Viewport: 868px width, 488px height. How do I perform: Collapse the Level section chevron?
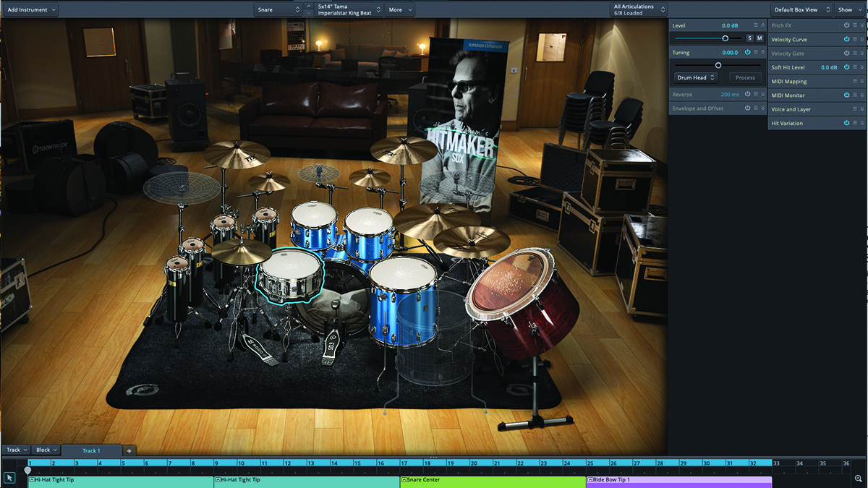point(762,25)
